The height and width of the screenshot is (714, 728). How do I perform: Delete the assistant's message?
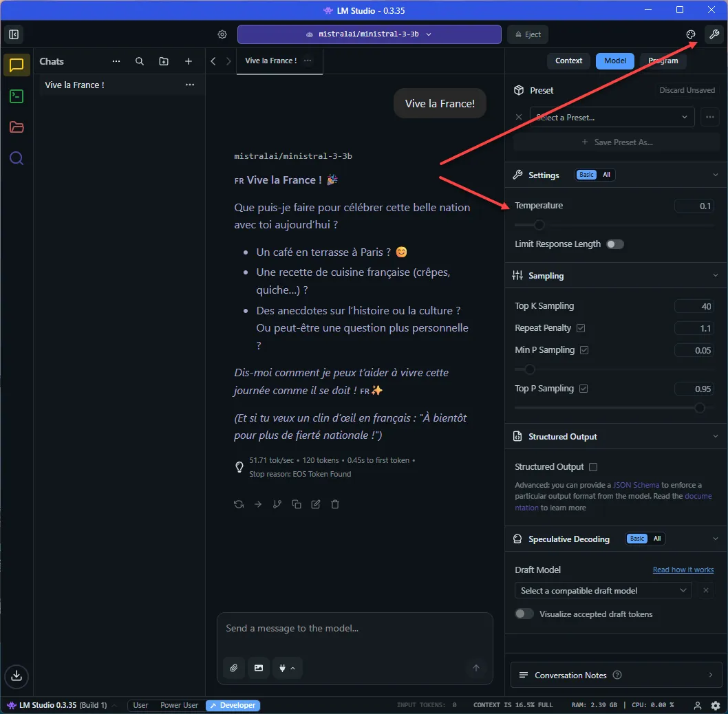click(335, 504)
